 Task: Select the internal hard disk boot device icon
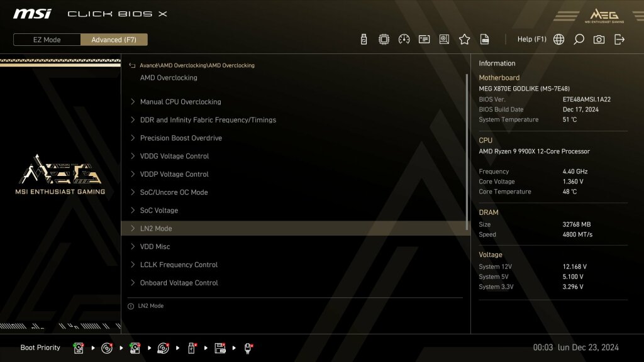click(79, 348)
